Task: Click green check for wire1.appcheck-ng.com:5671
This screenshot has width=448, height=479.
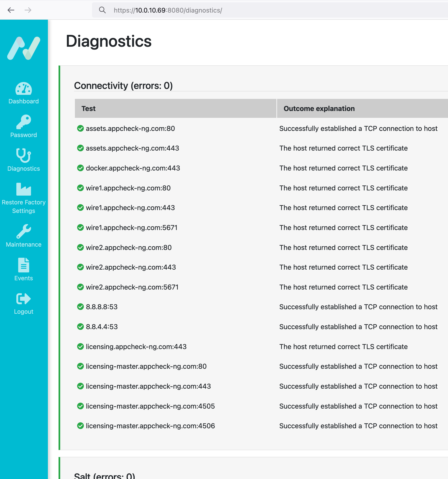Action: [x=80, y=227]
